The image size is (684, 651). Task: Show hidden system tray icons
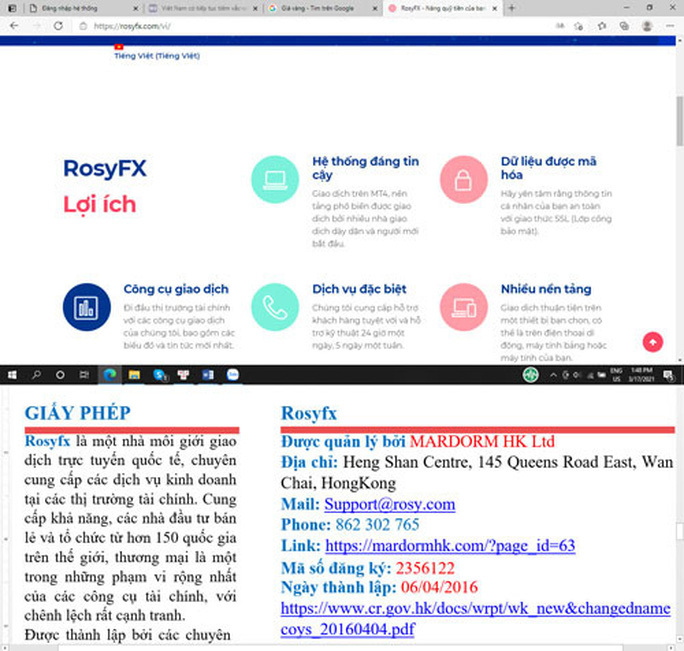pos(553,375)
